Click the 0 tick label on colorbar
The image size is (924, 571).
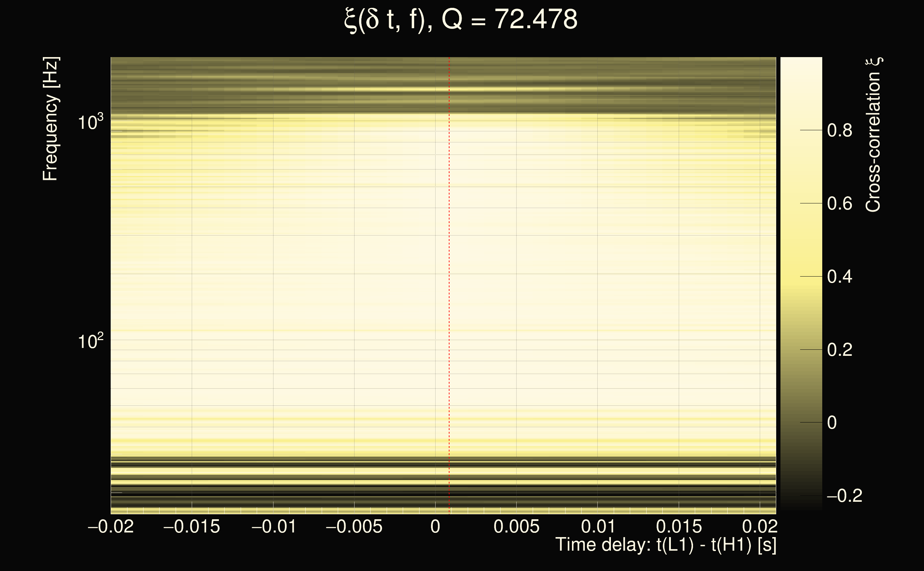(832, 423)
